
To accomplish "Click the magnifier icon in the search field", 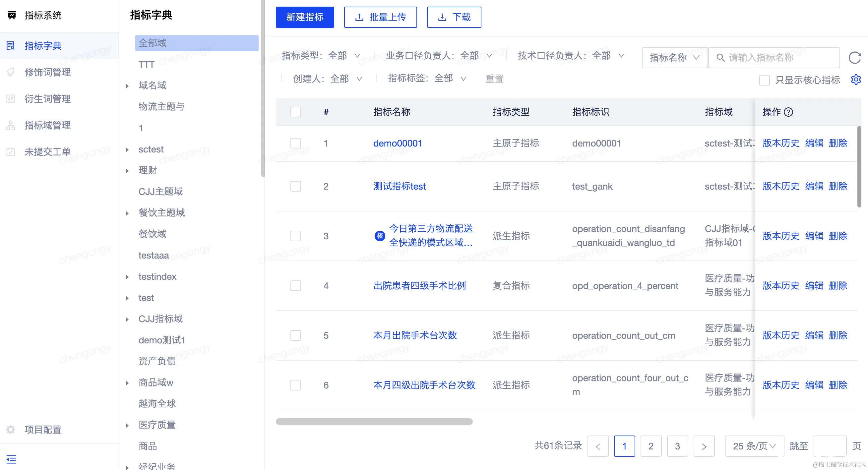I will click(x=720, y=58).
